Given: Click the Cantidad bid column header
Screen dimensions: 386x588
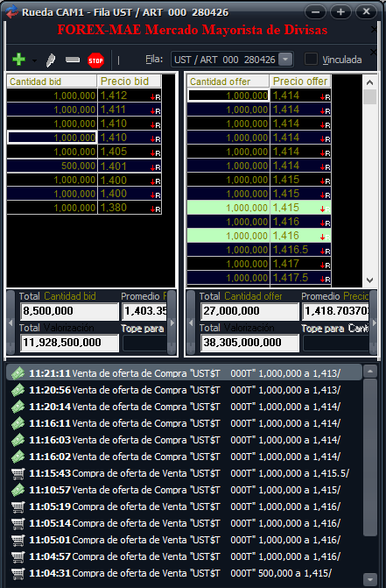Looking at the screenshot, I should point(52,81).
